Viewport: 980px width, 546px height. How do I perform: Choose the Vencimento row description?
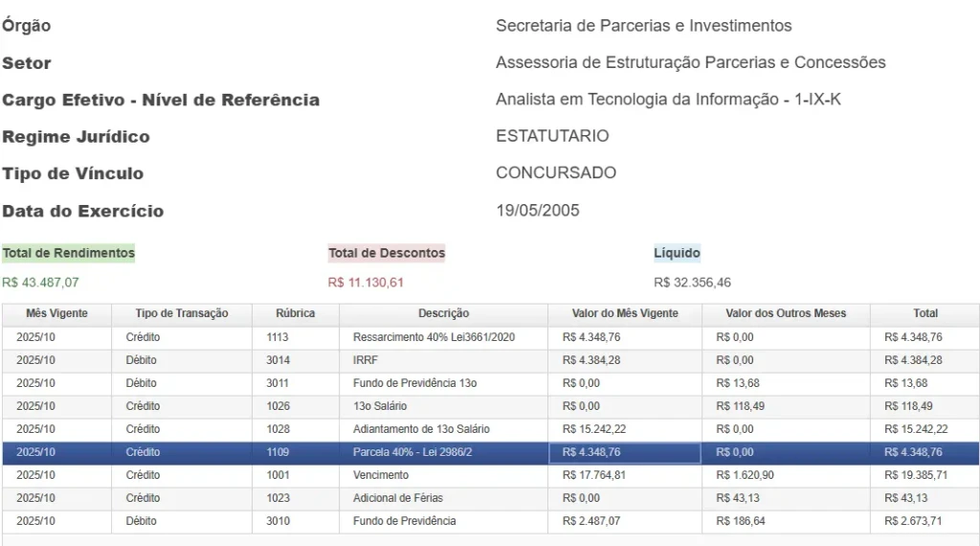pyautogui.click(x=381, y=475)
